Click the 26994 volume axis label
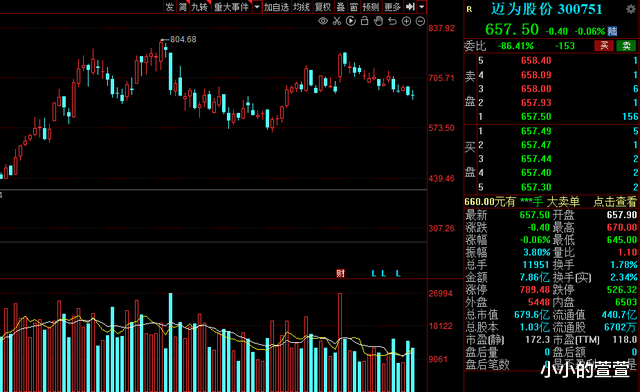This screenshot has height=392, width=640. 440,294
